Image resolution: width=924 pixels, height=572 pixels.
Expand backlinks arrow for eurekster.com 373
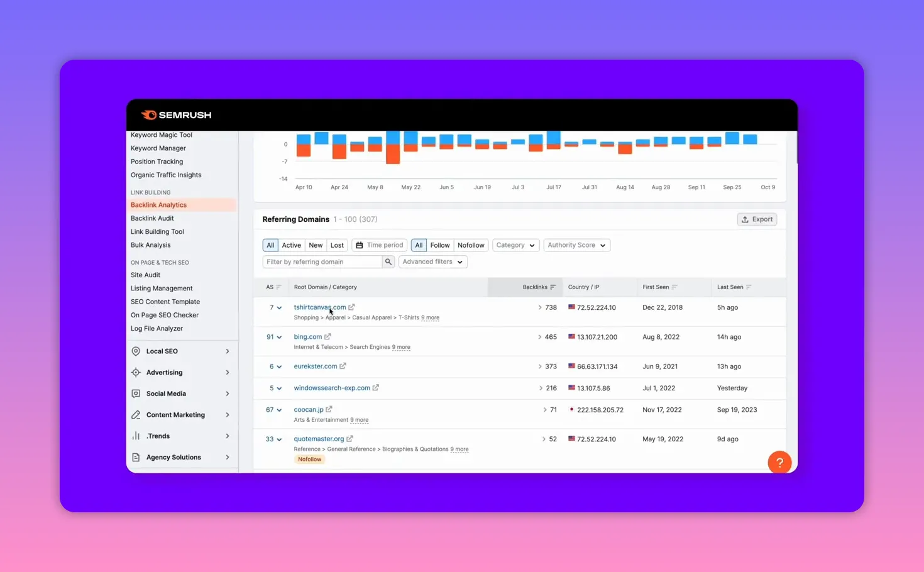539,366
